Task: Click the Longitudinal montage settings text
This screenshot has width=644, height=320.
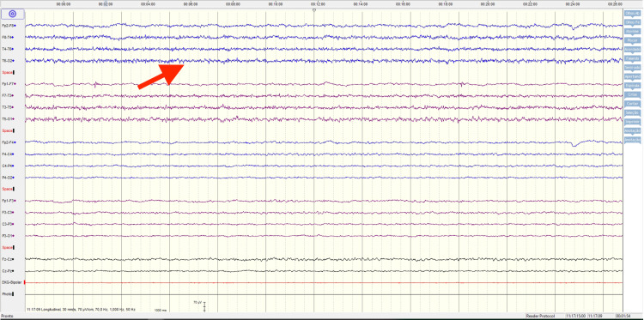Action: (x=81, y=309)
